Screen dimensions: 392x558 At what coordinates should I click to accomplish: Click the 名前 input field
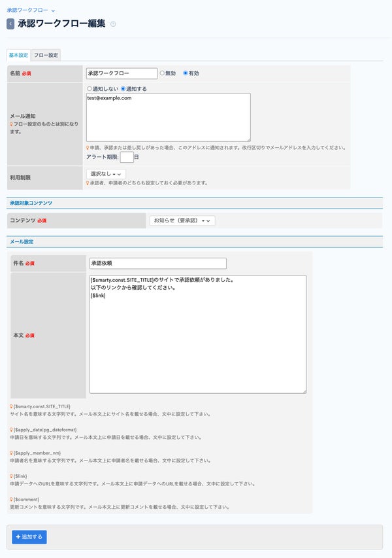coord(122,73)
